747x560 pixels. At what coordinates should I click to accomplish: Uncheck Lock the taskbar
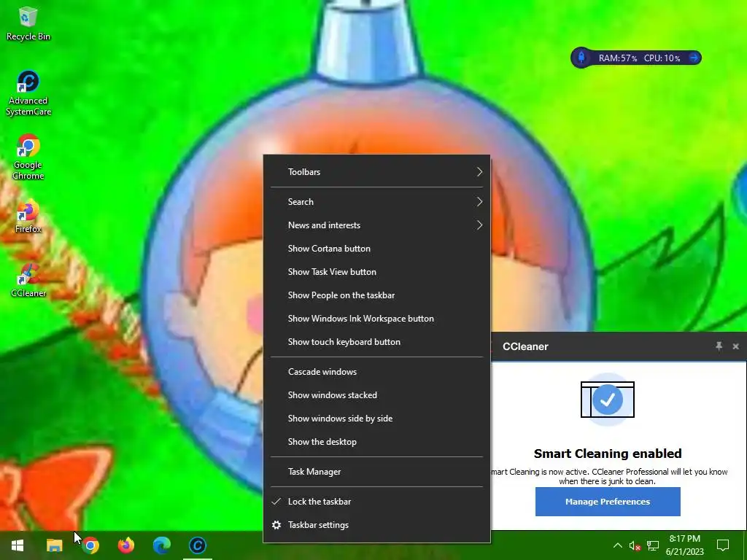click(376, 502)
